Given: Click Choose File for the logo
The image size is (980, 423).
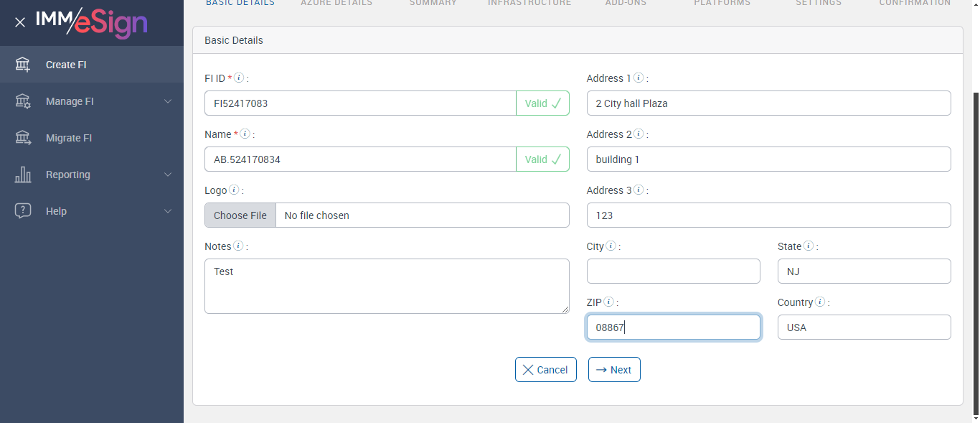Looking at the screenshot, I should 240,215.
